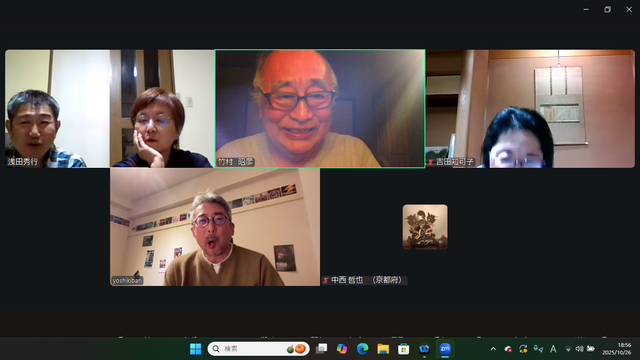Screen dimensions: 640x360
Task: Open Task View on the taskbar
Action: 322,349
